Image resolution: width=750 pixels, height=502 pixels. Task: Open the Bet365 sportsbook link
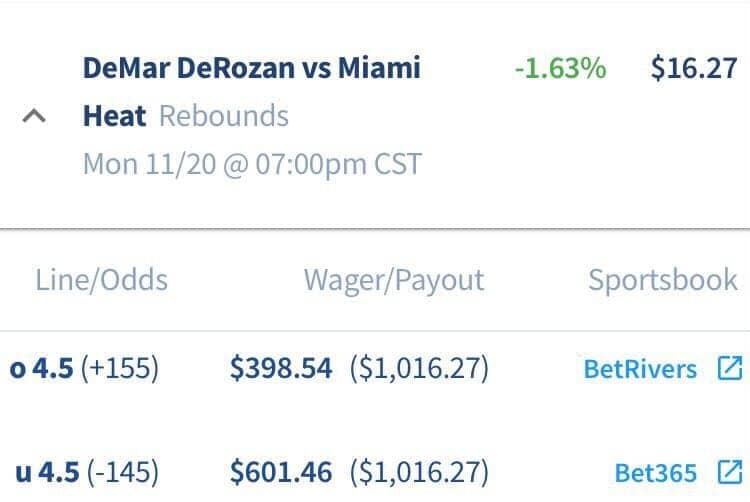(655, 473)
